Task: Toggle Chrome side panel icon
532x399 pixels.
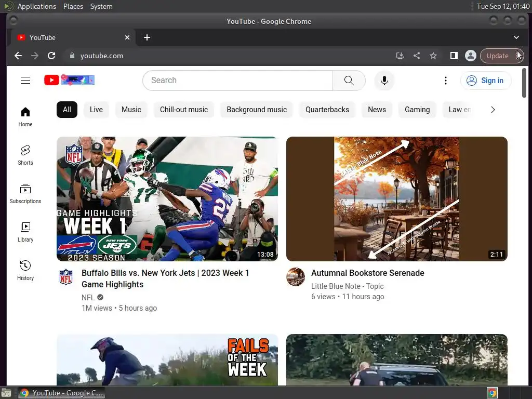Action: pos(454,56)
